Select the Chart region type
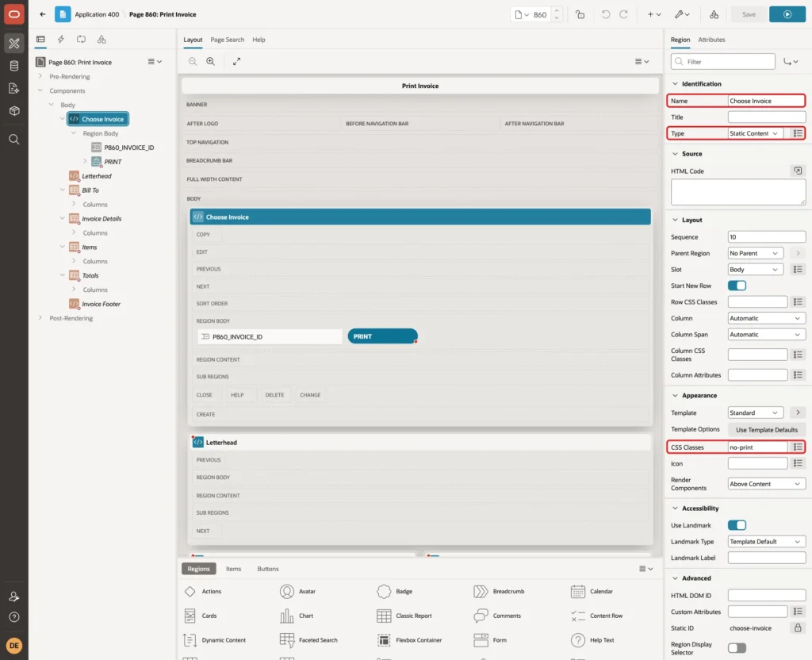 (x=297, y=616)
